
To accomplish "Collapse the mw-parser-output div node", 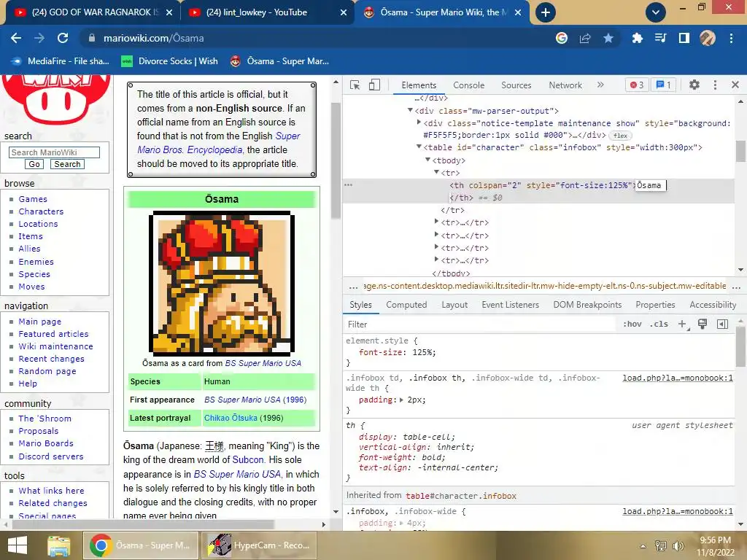I will pos(410,111).
